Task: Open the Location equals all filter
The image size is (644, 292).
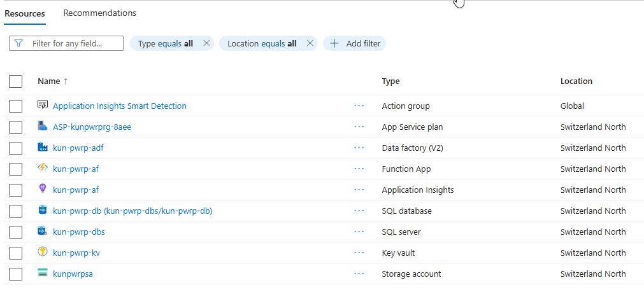Action: [x=262, y=43]
